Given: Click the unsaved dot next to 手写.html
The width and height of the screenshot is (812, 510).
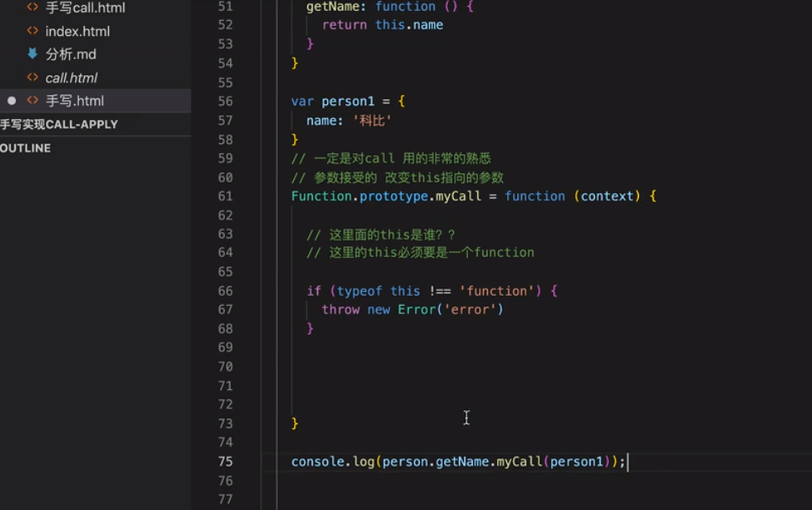Looking at the screenshot, I should tap(12, 101).
